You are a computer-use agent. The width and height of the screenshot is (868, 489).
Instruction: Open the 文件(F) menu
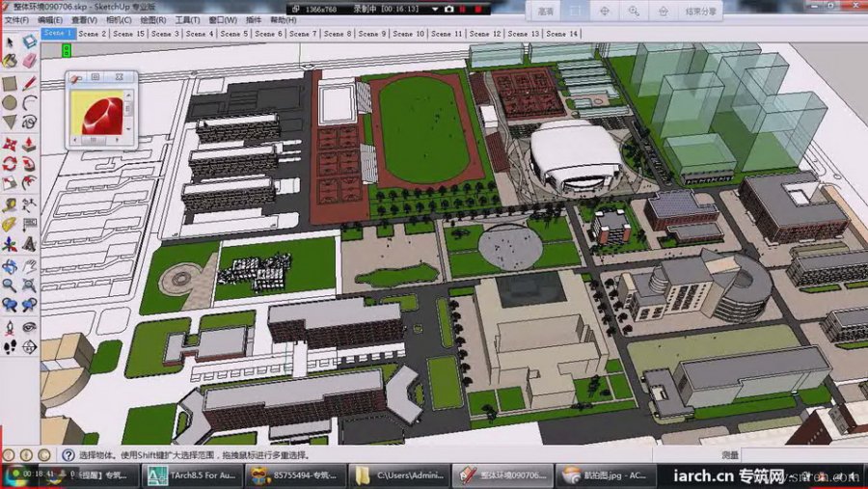click(x=16, y=20)
